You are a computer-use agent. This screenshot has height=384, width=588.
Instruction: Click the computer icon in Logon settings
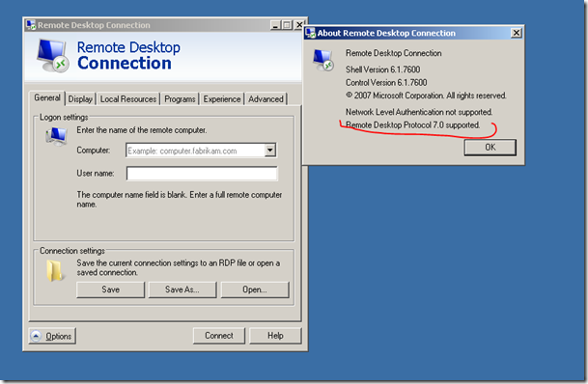click(56, 136)
